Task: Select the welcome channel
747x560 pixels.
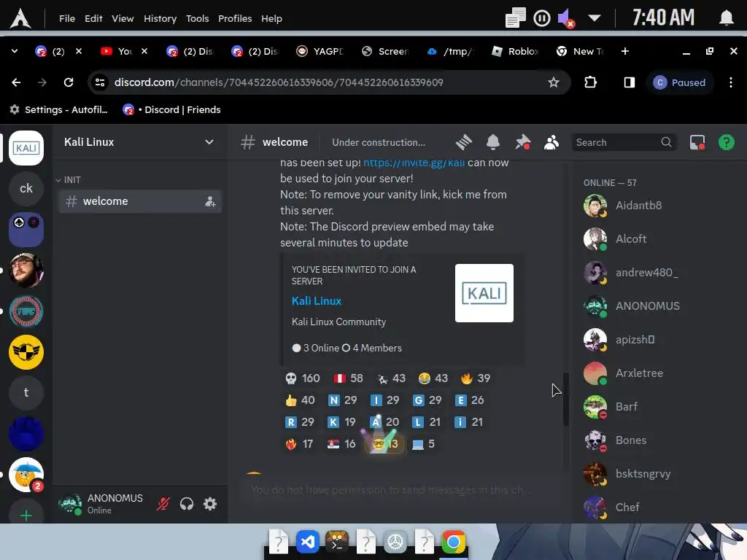Action: [x=139, y=201]
